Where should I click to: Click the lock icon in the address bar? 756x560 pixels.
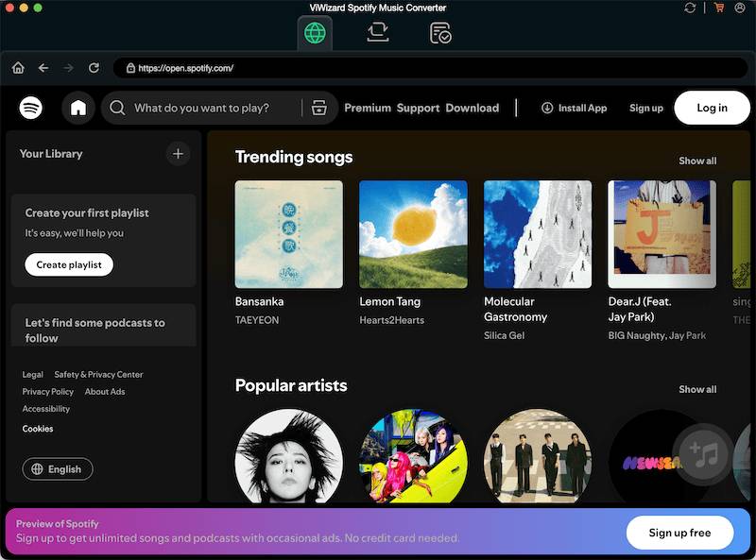130,68
